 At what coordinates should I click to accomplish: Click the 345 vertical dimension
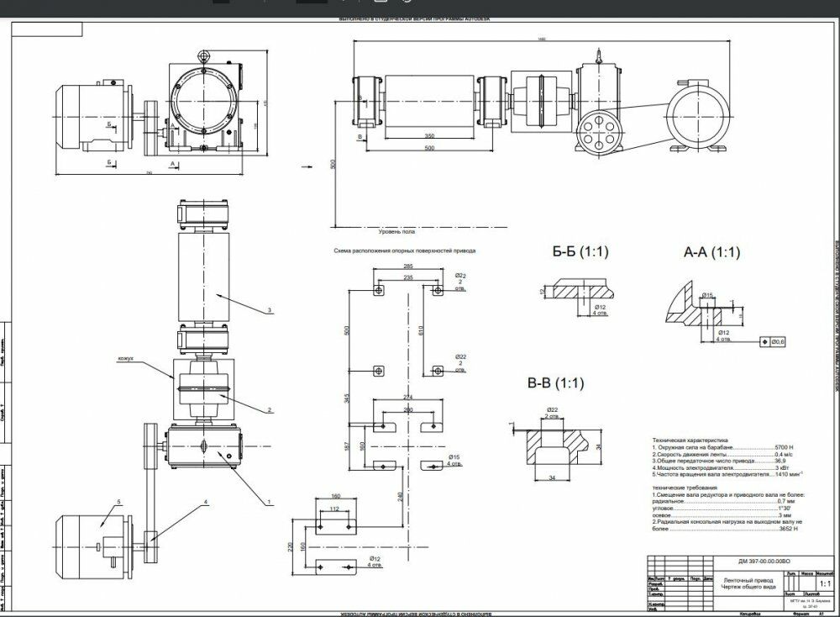coord(347,398)
